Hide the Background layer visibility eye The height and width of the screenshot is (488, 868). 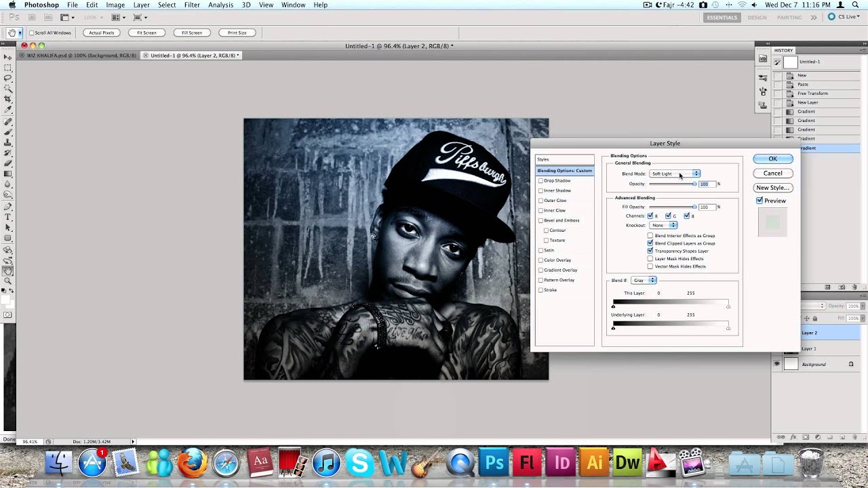tap(777, 364)
